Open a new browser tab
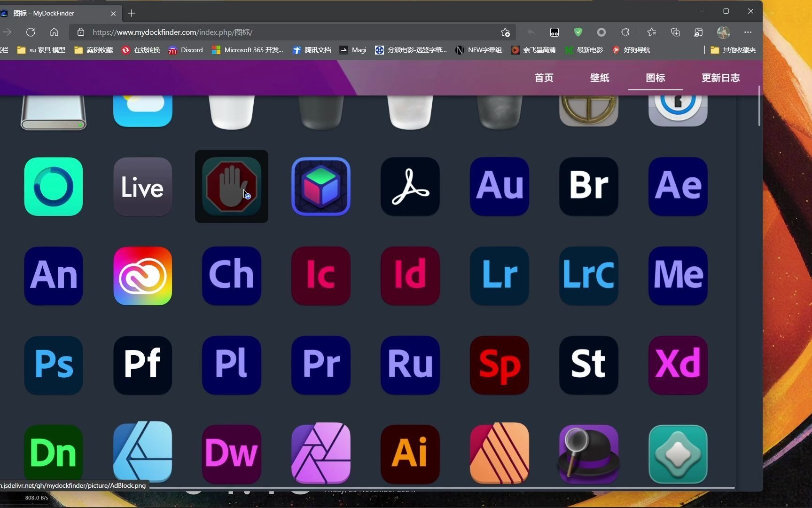The height and width of the screenshot is (508, 812). 132,13
